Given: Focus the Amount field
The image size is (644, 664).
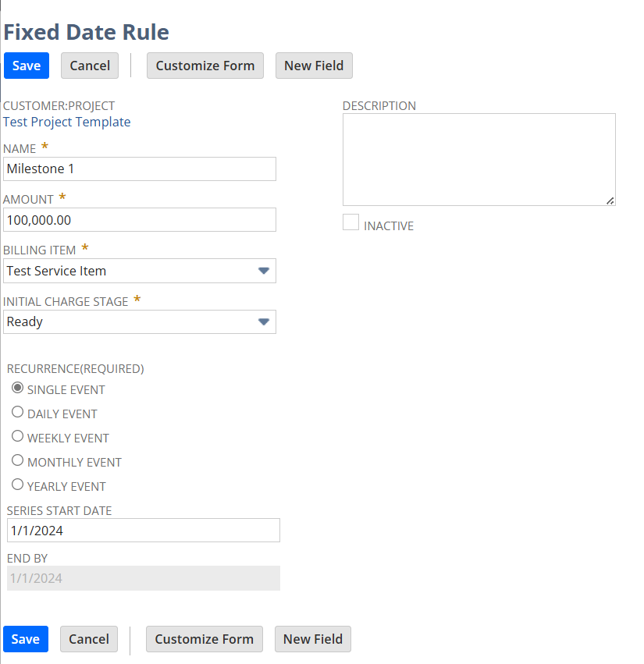Looking at the screenshot, I should click(x=140, y=220).
